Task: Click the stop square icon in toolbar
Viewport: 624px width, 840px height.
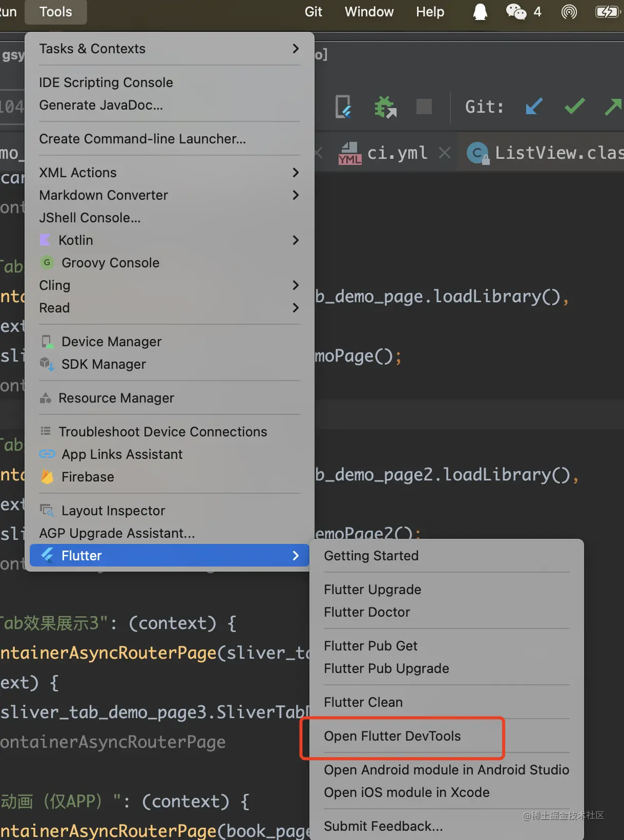Action: 424,107
